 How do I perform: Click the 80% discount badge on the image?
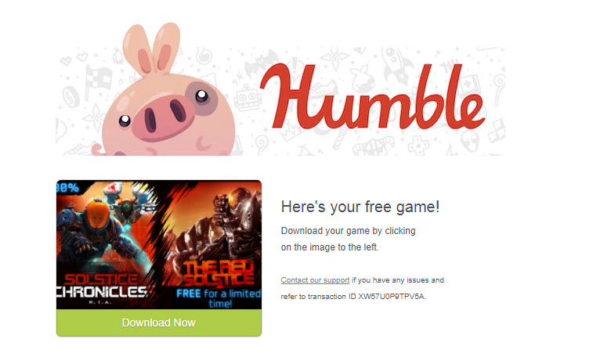(67, 187)
